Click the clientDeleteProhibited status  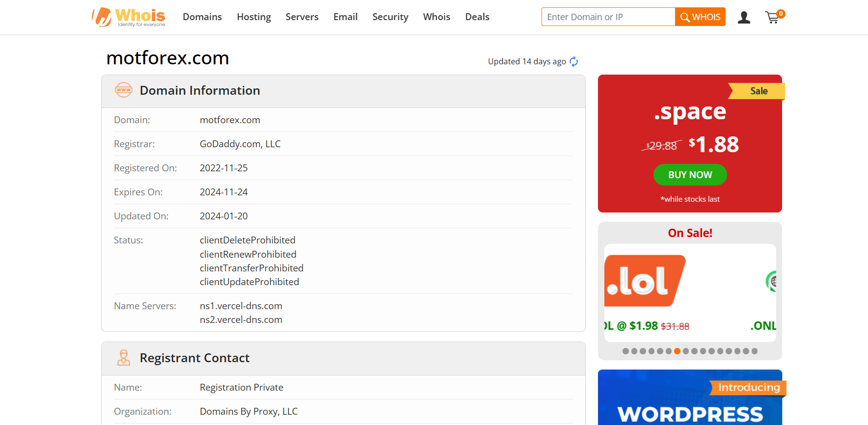(247, 240)
